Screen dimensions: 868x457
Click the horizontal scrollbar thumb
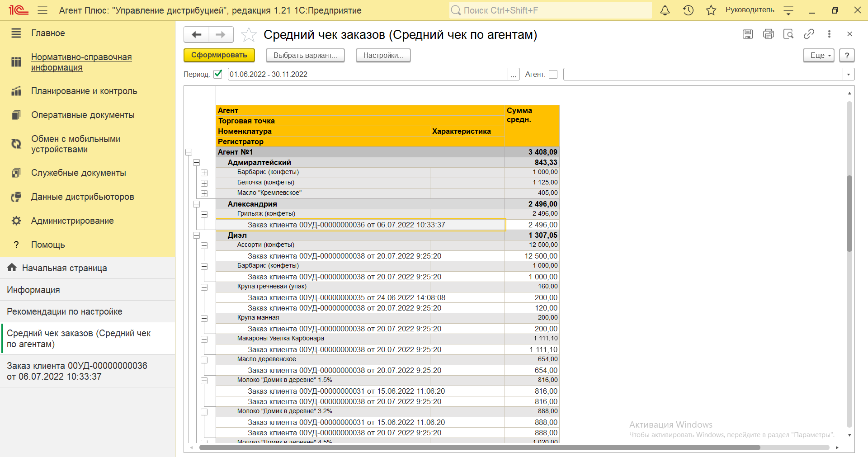tap(479, 448)
